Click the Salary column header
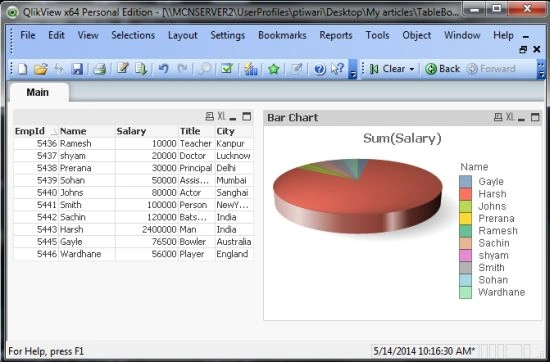The height and width of the screenshot is (362, 550). 147,131
